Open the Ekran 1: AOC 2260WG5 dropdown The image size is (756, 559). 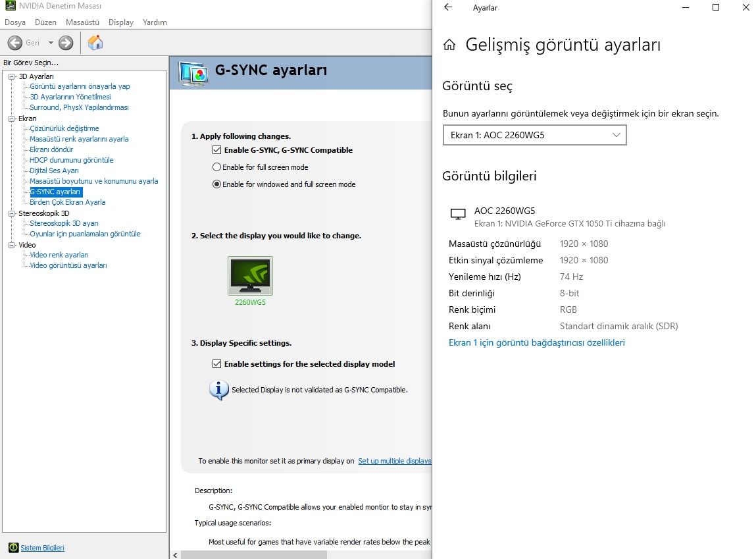pos(534,135)
